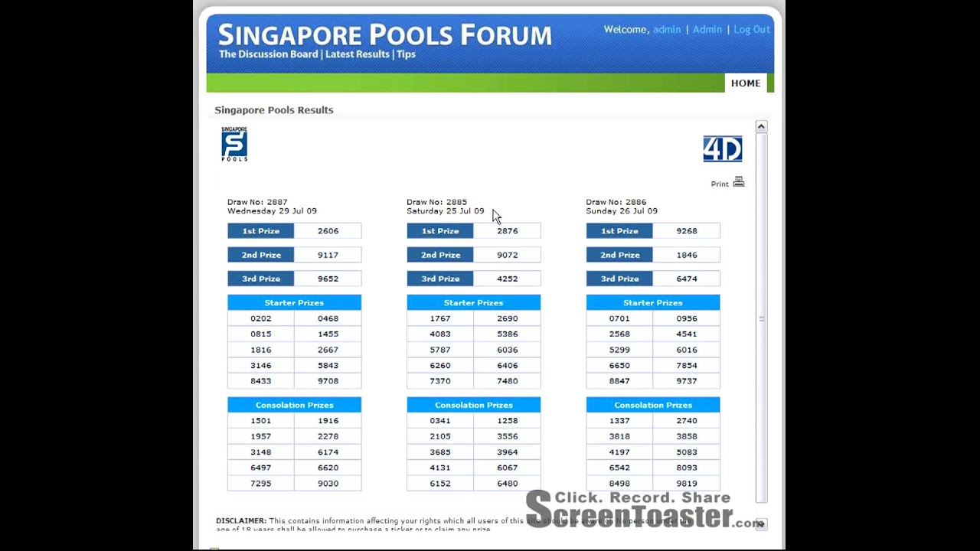This screenshot has height=551, width=980.
Task: Open the HOME tab
Action: (x=746, y=83)
